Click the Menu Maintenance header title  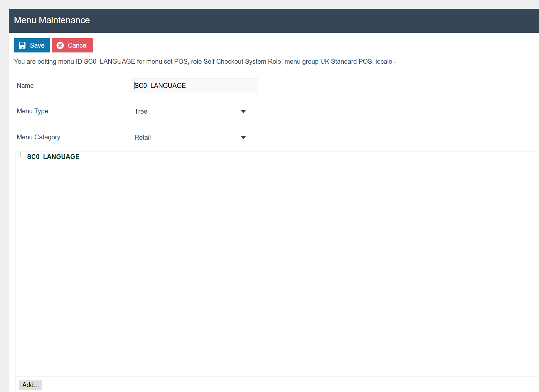pyautogui.click(x=52, y=20)
